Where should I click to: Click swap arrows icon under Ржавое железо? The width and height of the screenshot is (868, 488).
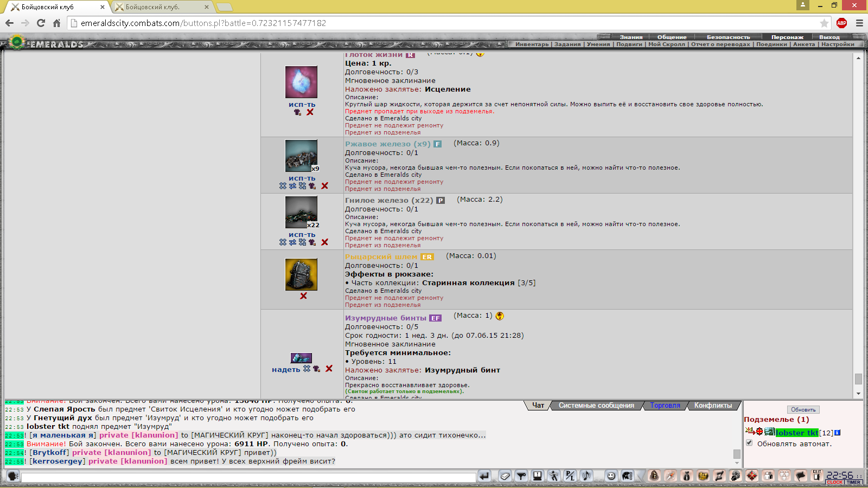[292, 186]
